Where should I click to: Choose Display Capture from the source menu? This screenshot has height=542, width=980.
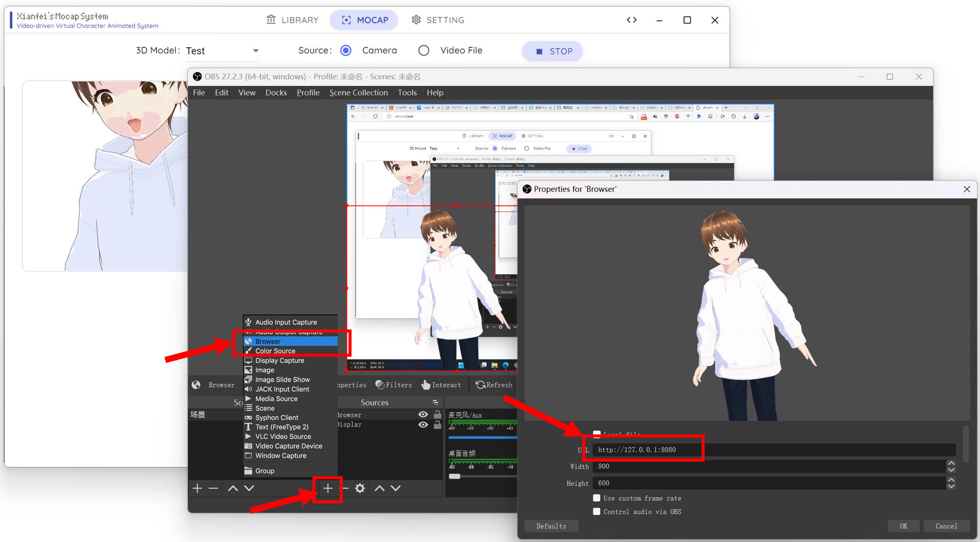click(290, 360)
